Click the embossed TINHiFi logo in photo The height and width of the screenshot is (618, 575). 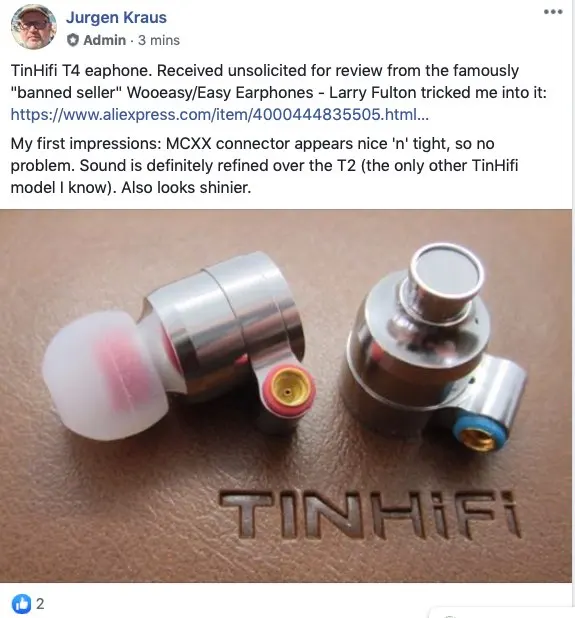[x=370, y=514]
